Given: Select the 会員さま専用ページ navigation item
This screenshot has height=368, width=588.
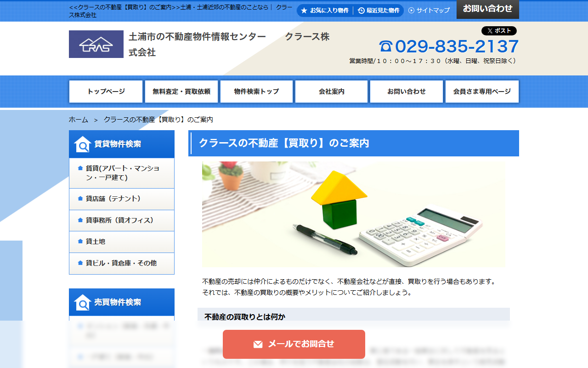Looking at the screenshot, I should point(482,92).
